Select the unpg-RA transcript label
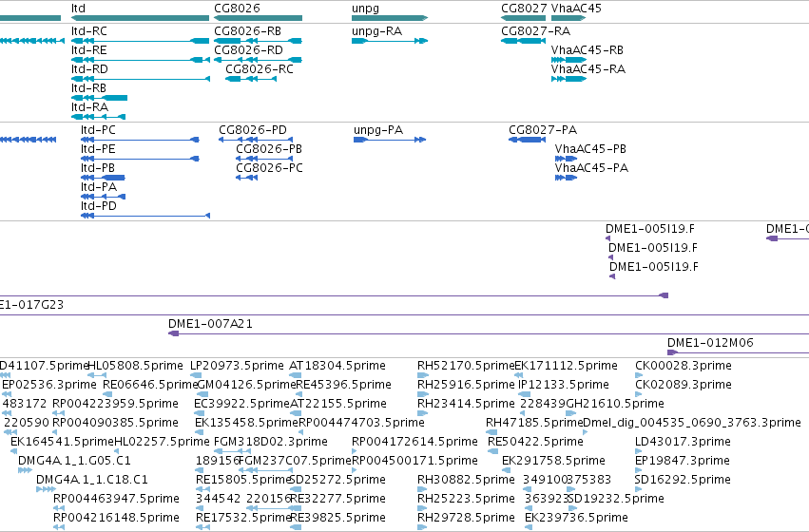 (377, 31)
